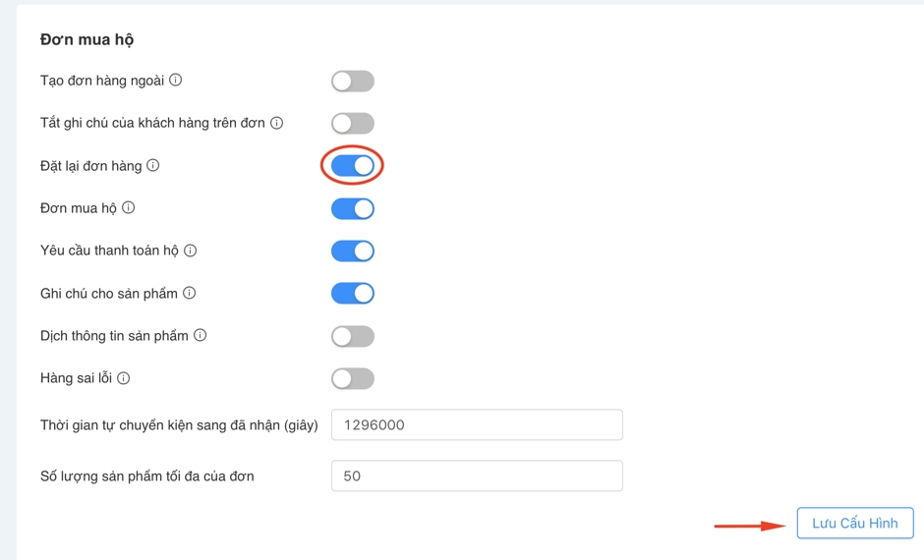Click info icon next to Hàng sai lỗi
The image size is (924, 560).
[x=124, y=378]
